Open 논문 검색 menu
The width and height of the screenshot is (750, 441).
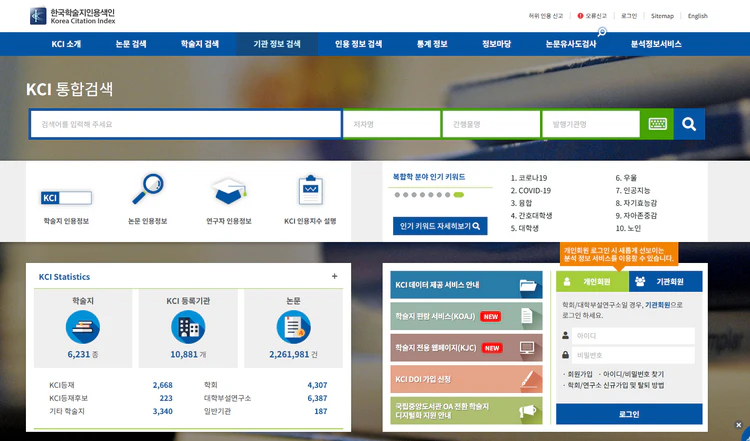tap(131, 44)
